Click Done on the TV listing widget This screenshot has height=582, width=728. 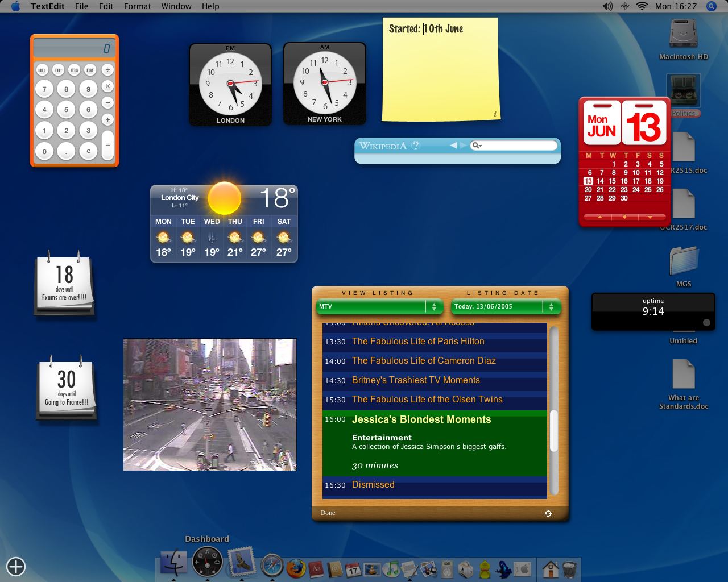(328, 513)
